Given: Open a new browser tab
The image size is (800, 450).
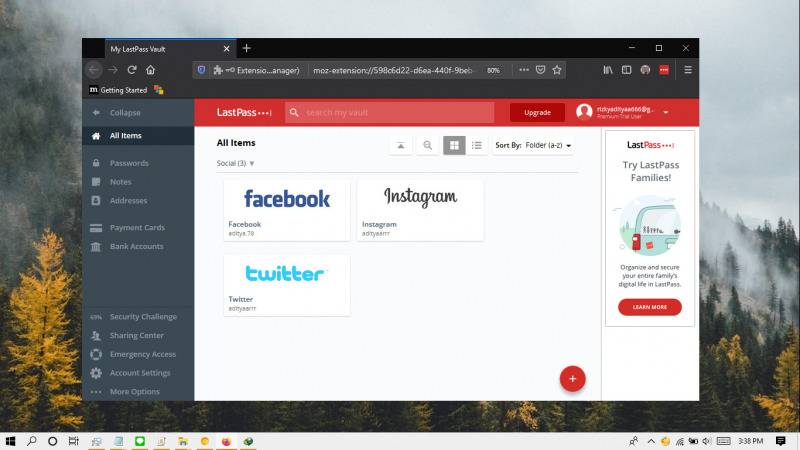Looking at the screenshot, I should pyautogui.click(x=246, y=48).
